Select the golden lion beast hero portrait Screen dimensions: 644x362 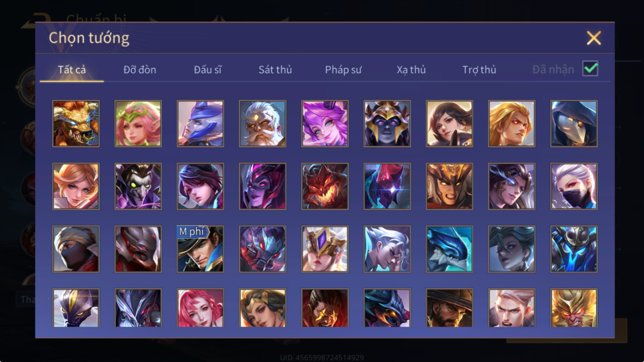[x=76, y=124]
